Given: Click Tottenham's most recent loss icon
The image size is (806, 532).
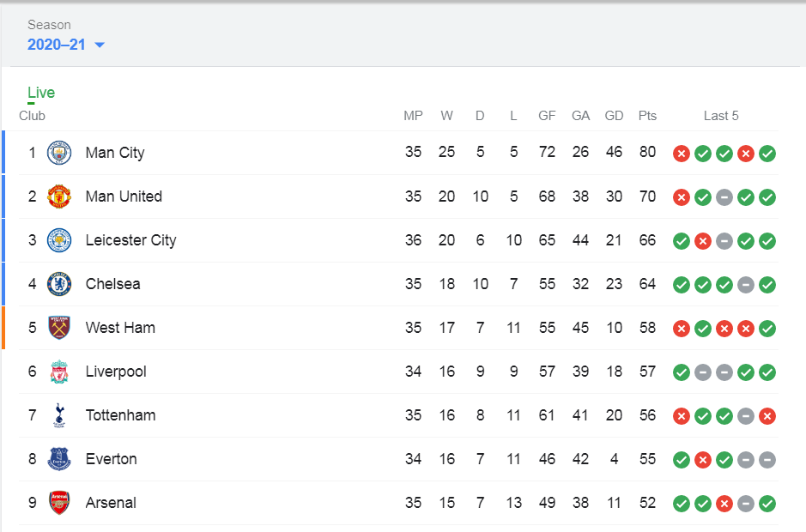Looking at the screenshot, I should pyautogui.click(x=767, y=416).
